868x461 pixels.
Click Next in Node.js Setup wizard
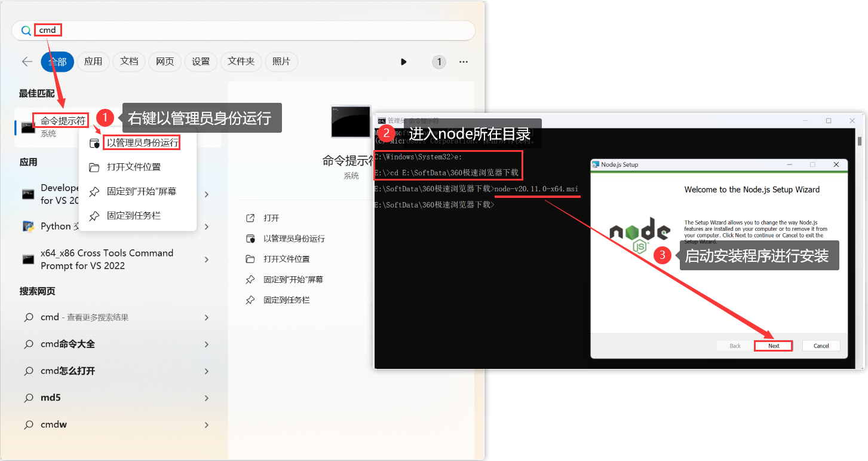pos(774,346)
